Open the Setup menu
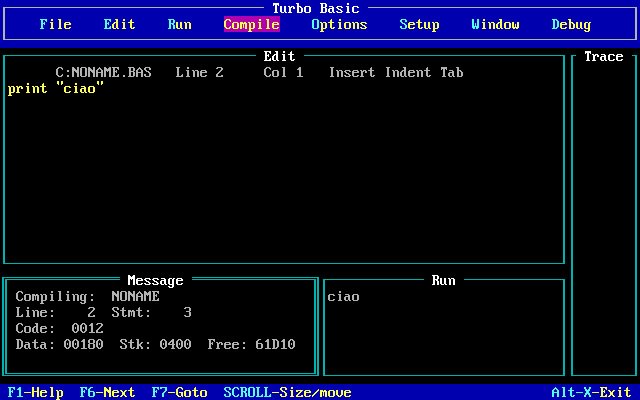Viewport: 640px width, 400px height. click(x=419, y=24)
